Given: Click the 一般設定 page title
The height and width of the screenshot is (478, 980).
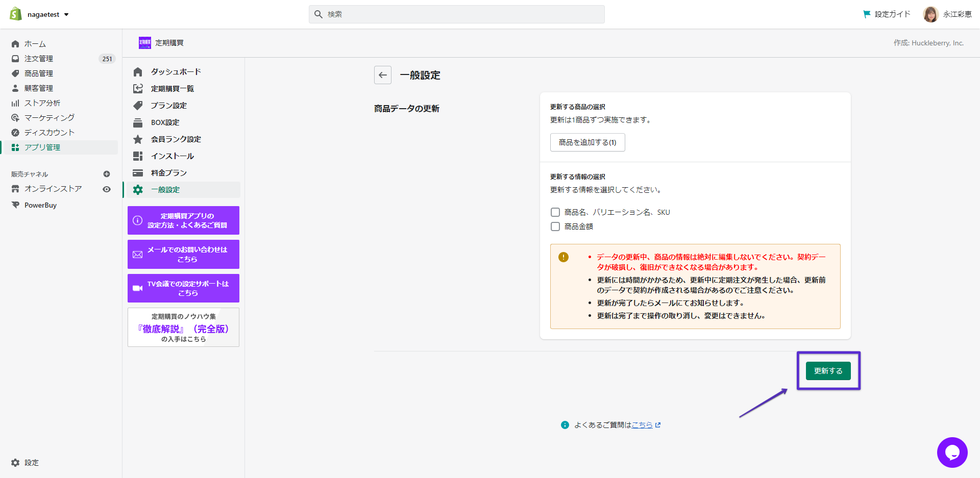Looking at the screenshot, I should coord(420,75).
